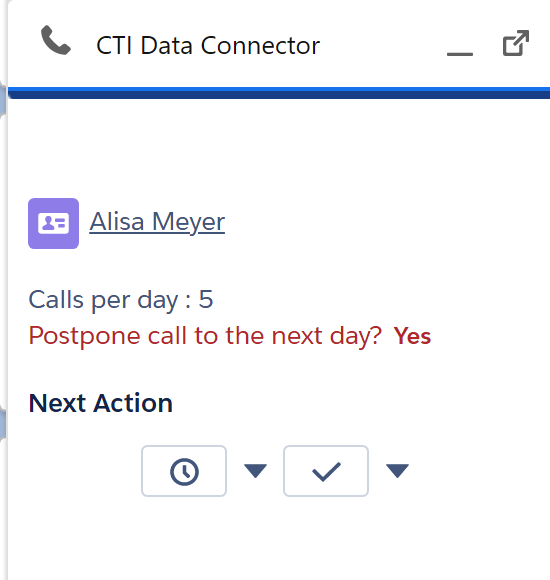Pop out the CTI Data Connector panel
The height and width of the screenshot is (580, 550).
pyautogui.click(x=516, y=43)
